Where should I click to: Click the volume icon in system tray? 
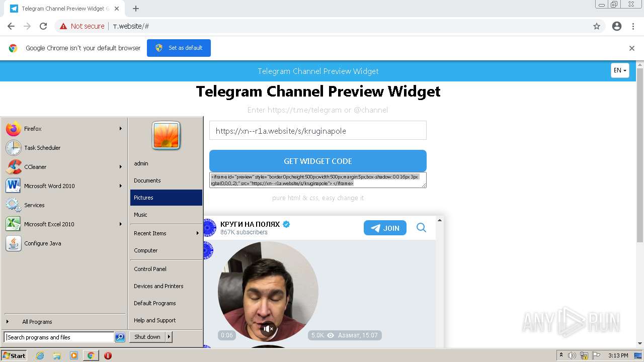click(x=572, y=355)
